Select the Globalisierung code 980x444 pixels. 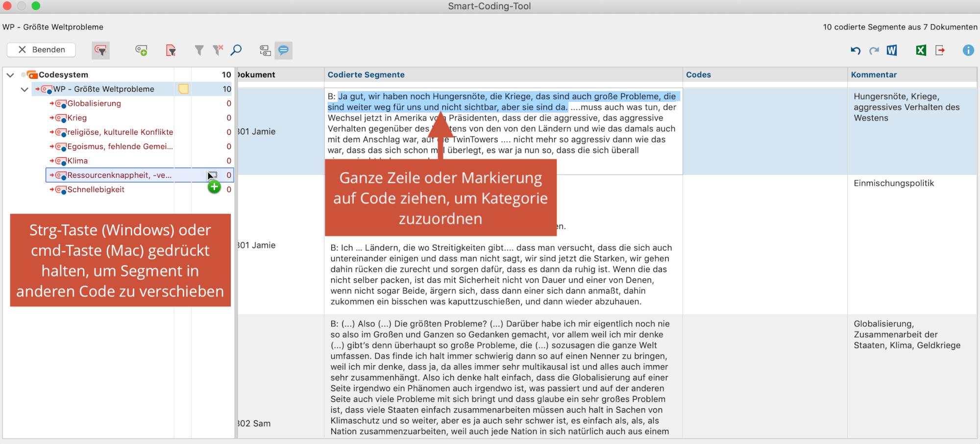point(94,103)
